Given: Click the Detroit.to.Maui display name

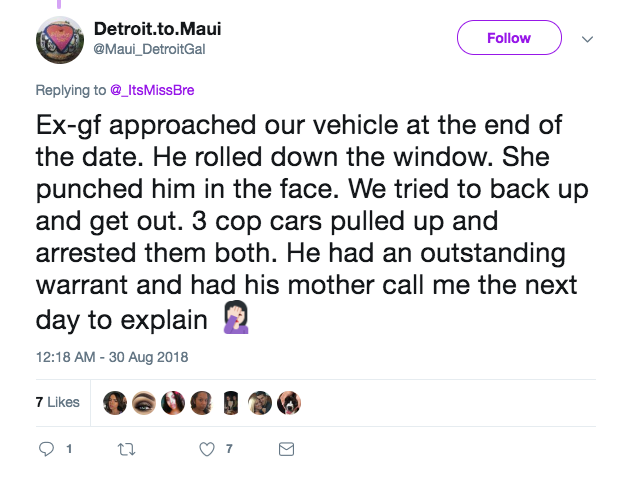Looking at the screenshot, I should (156, 29).
